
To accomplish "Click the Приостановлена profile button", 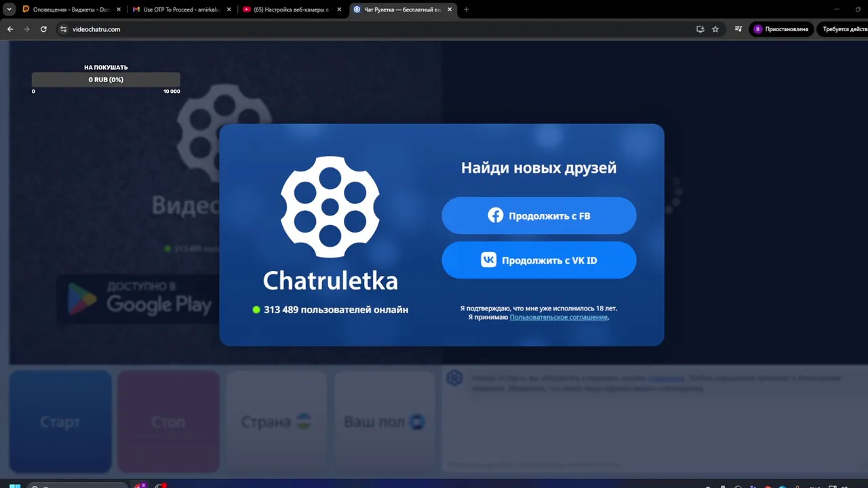I will (x=781, y=29).
